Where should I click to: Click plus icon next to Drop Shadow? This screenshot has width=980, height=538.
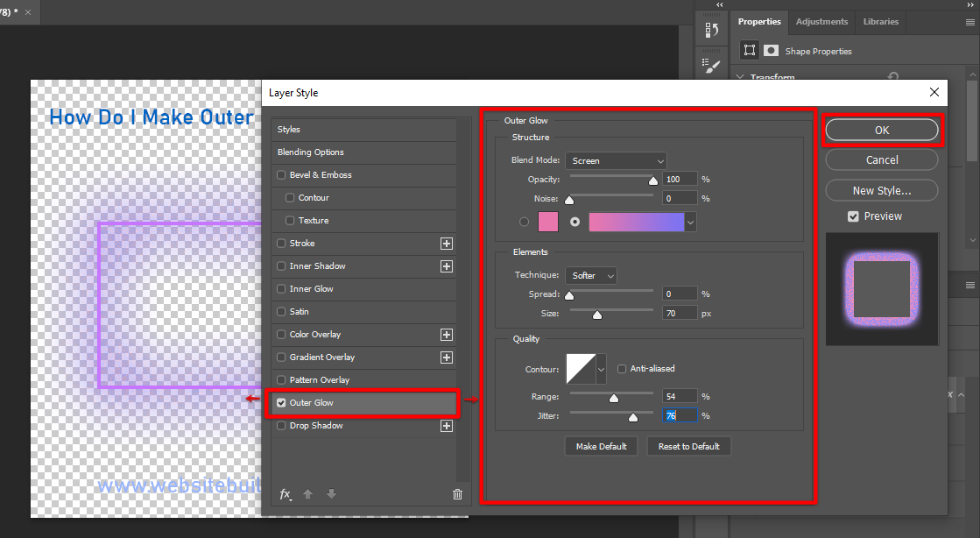(446, 426)
